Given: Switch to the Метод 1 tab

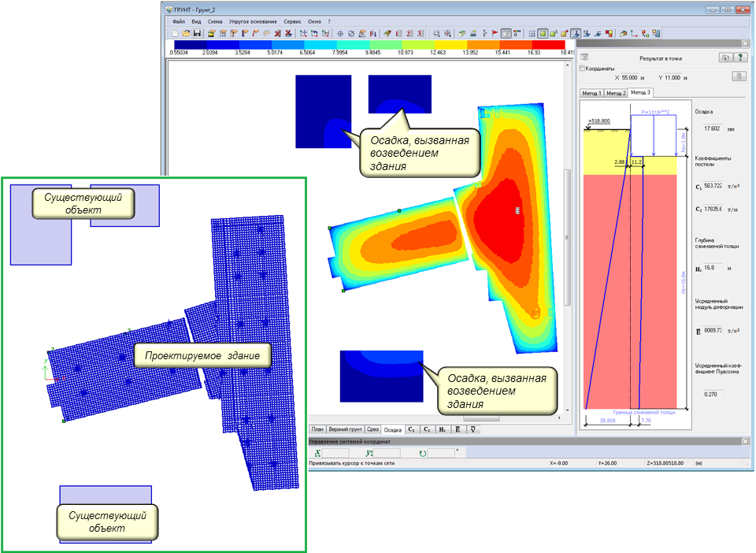Looking at the screenshot, I should click(591, 93).
